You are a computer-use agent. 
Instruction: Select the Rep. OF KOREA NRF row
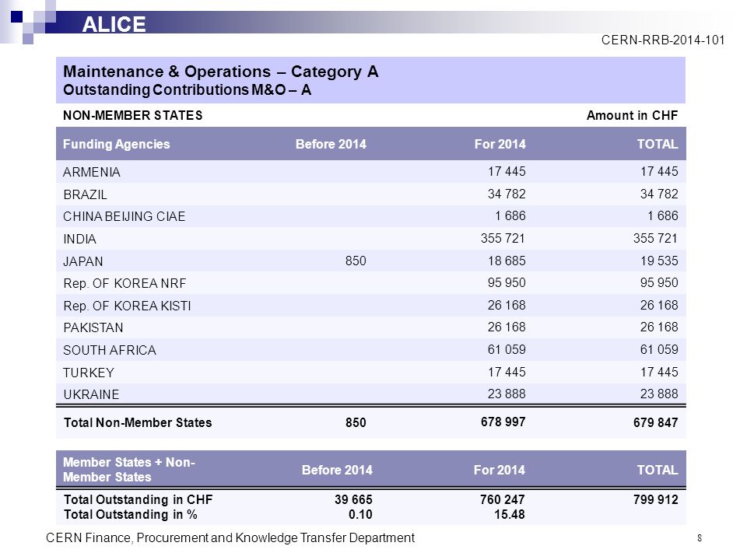[371, 283]
